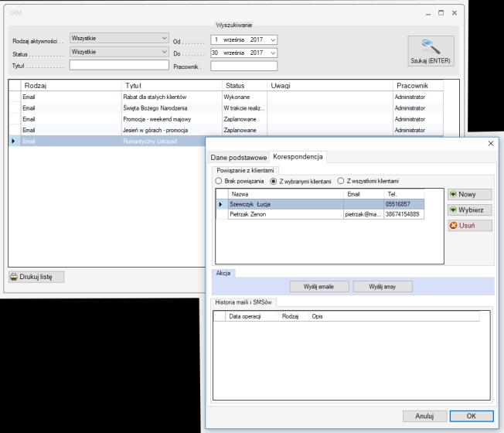Select client Pietrzak Zenon in list
The image size is (504, 433).
(320, 214)
